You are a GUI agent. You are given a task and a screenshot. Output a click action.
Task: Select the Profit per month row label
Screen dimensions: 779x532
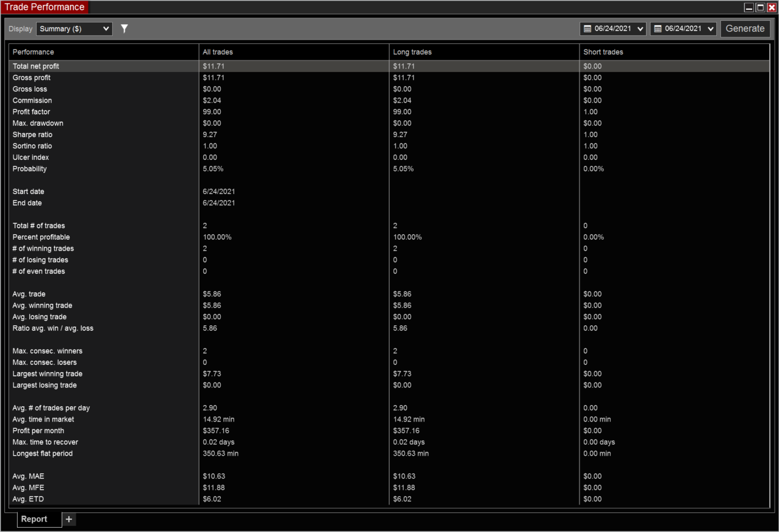tap(38, 431)
